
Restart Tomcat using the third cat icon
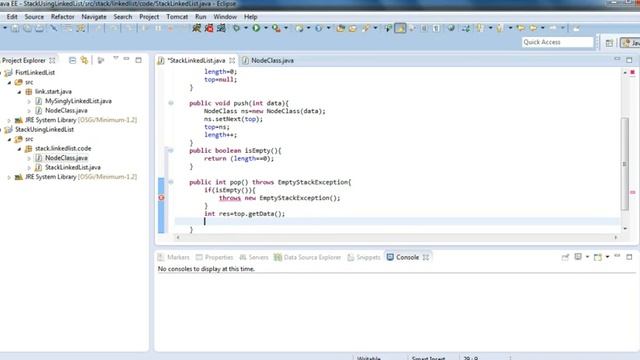(221, 28)
